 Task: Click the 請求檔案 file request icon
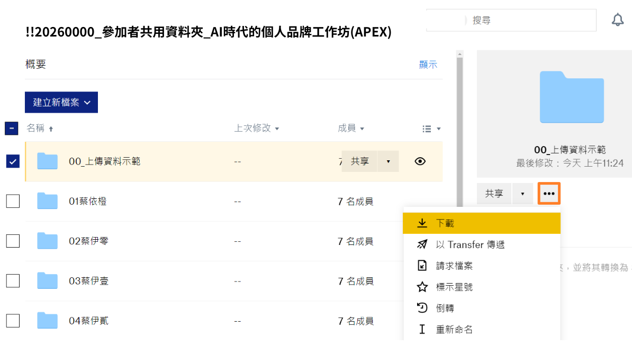[x=422, y=266]
